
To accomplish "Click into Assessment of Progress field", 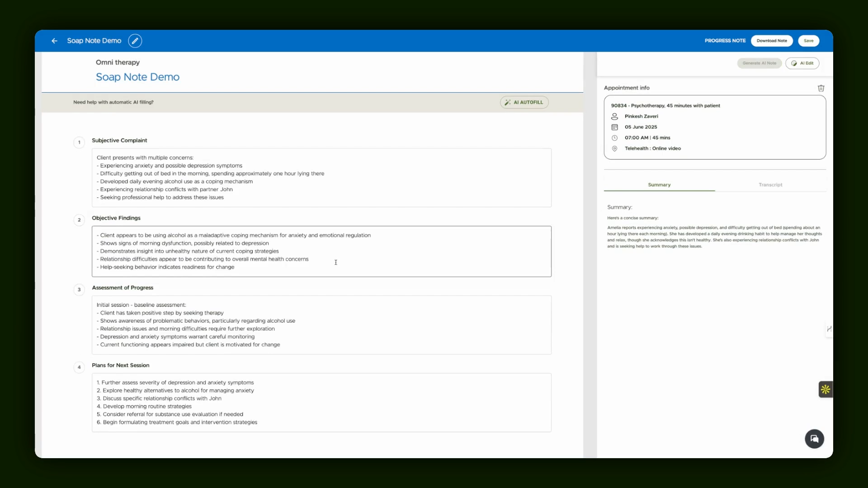I will [x=321, y=325].
